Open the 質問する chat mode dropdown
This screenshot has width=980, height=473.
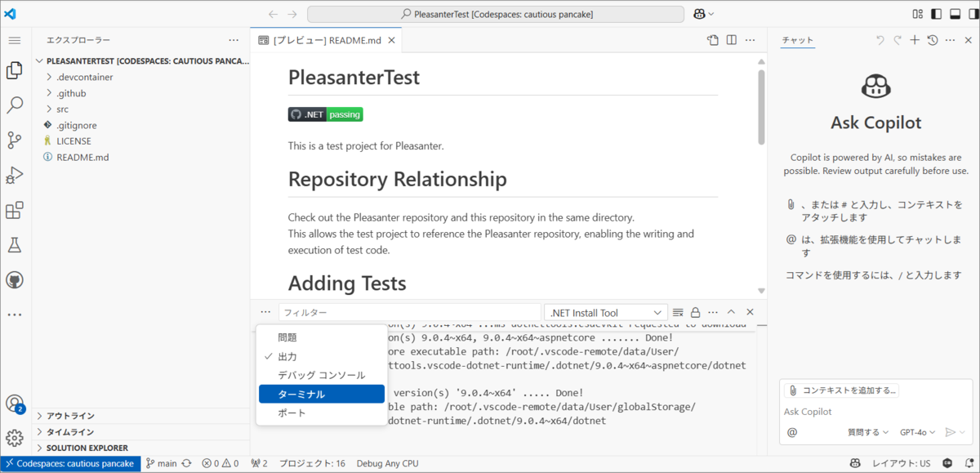pos(868,432)
